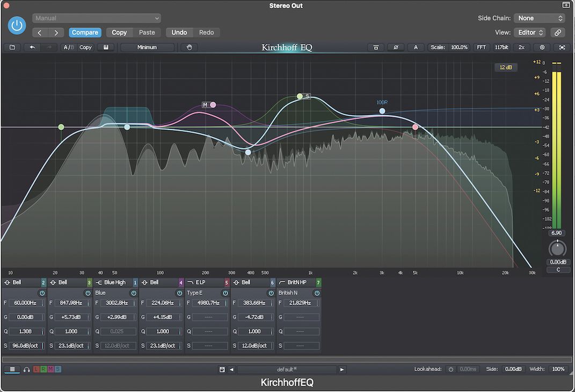Click the headphone monitoring icon
The height and width of the screenshot is (392, 575).
point(26,369)
